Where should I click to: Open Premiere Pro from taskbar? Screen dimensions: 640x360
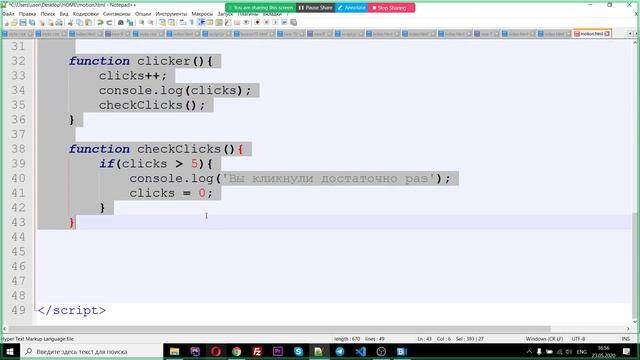(278, 351)
